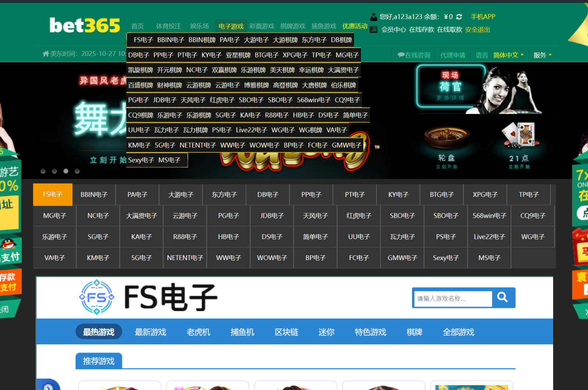The height and width of the screenshot is (390, 588).
Task: Select the fourth banner carousel dot
Action: tap(77, 171)
